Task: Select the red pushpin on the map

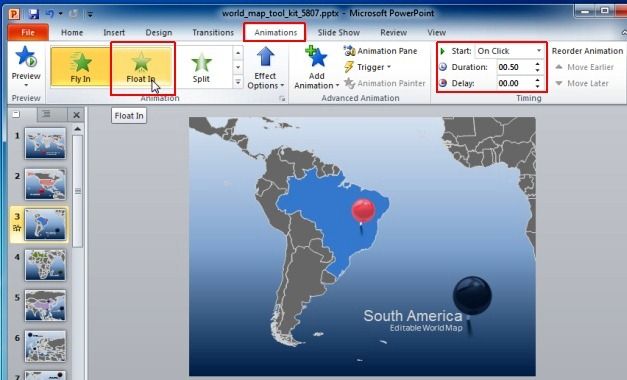Action: [363, 215]
